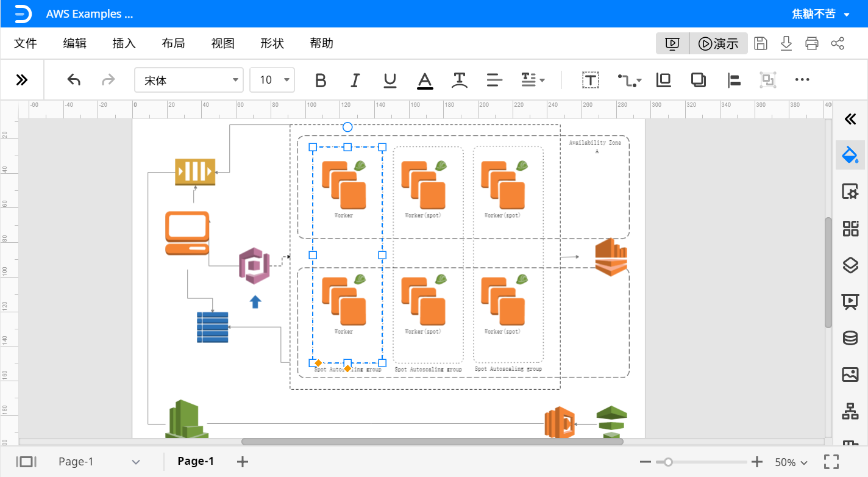Send shape to back
Screen dimensions: 868x477
pyautogui.click(x=699, y=80)
